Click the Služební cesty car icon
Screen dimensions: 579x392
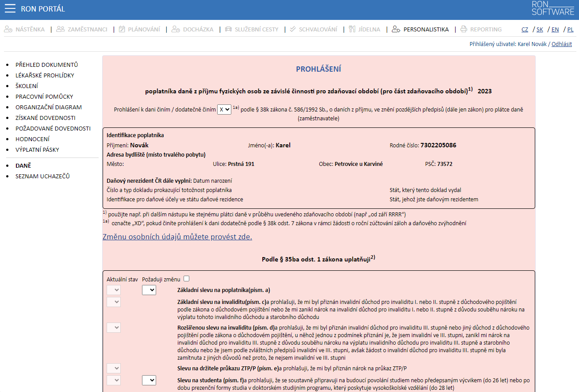click(x=228, y=29)
